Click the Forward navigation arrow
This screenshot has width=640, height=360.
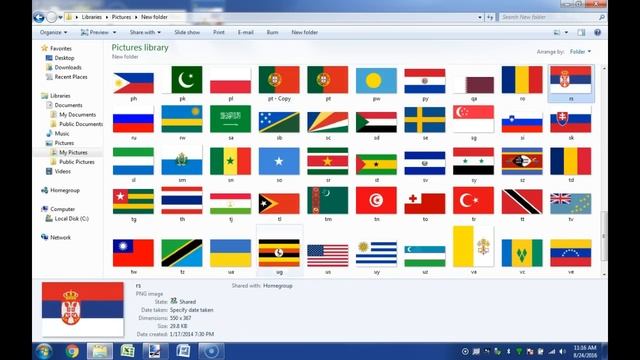pos(51,17)
